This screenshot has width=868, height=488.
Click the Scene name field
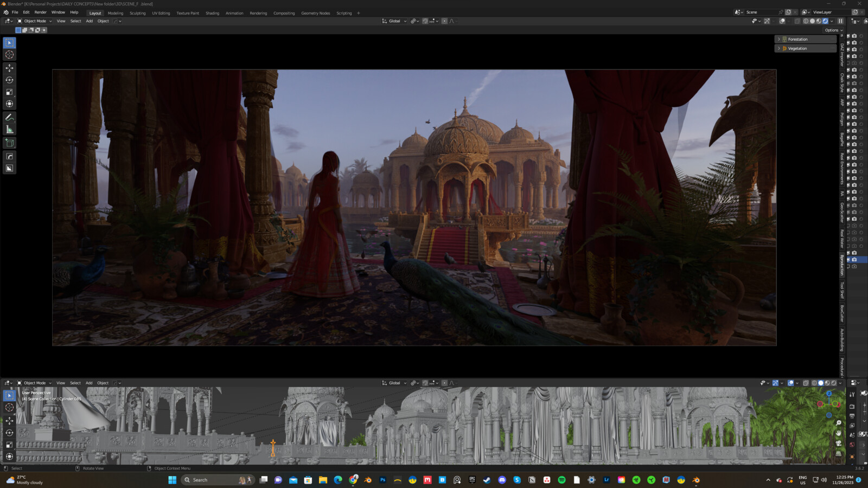(x=761, y=12)
